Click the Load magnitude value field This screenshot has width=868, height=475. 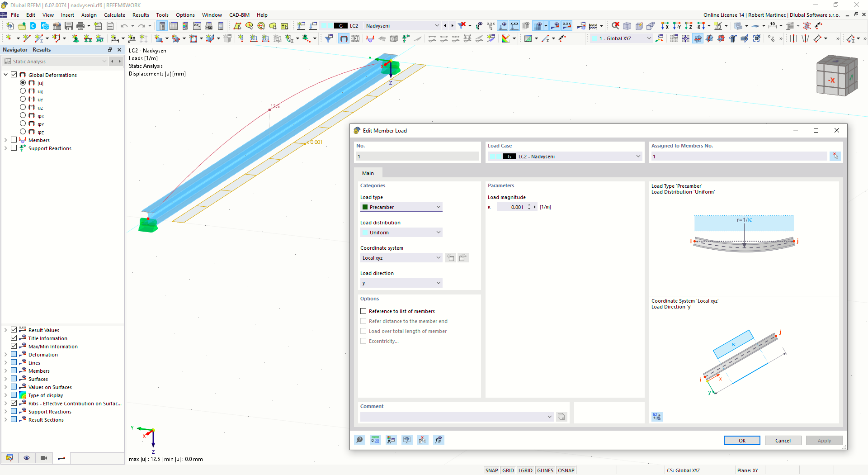[512, 207]
